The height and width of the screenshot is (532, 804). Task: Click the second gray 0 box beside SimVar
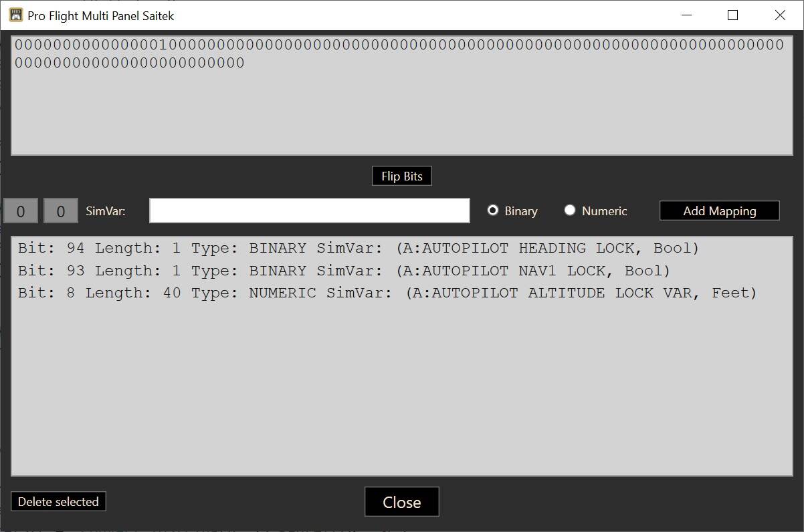pos(61,211)
